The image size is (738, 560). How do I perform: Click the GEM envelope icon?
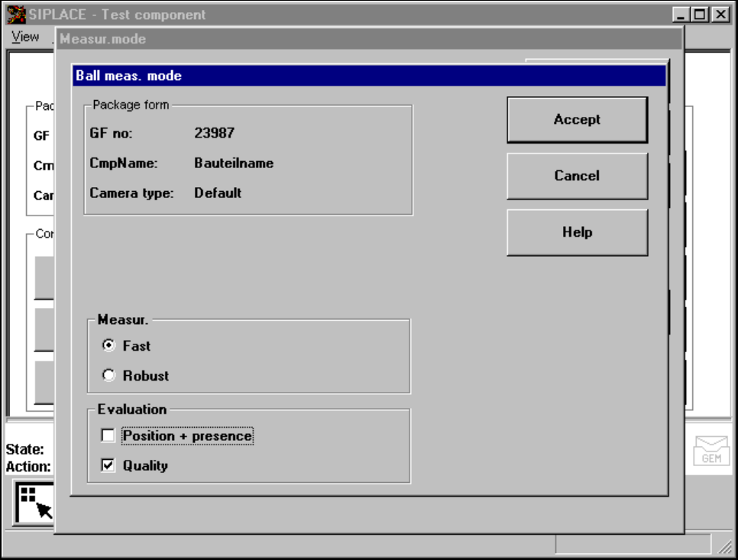click(711, 451)
